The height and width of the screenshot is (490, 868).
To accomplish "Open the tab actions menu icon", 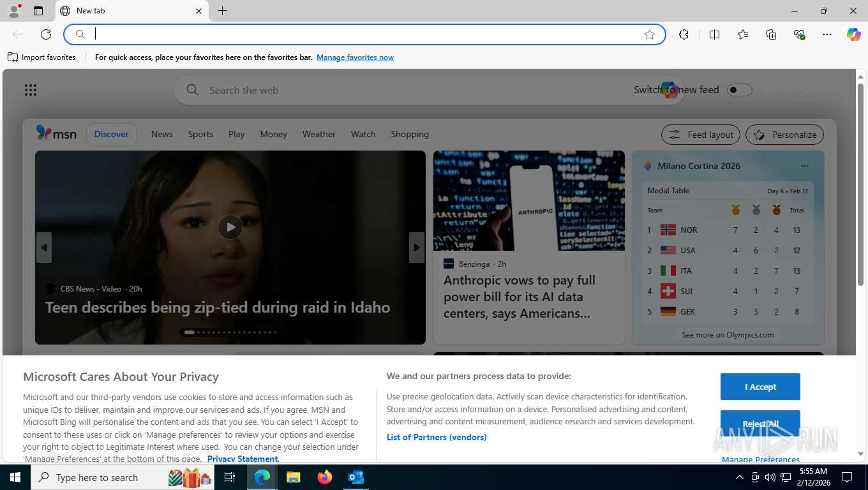I will point(38,11).
